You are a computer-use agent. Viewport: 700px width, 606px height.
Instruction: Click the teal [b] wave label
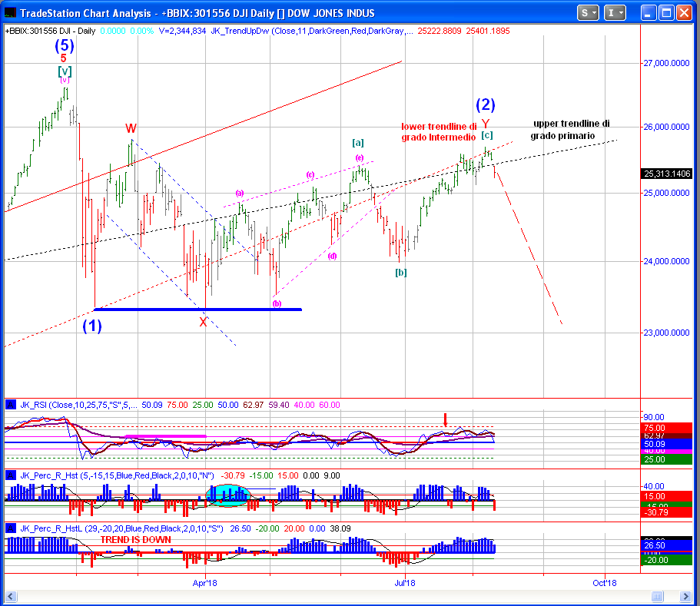(x=401, y=272)
